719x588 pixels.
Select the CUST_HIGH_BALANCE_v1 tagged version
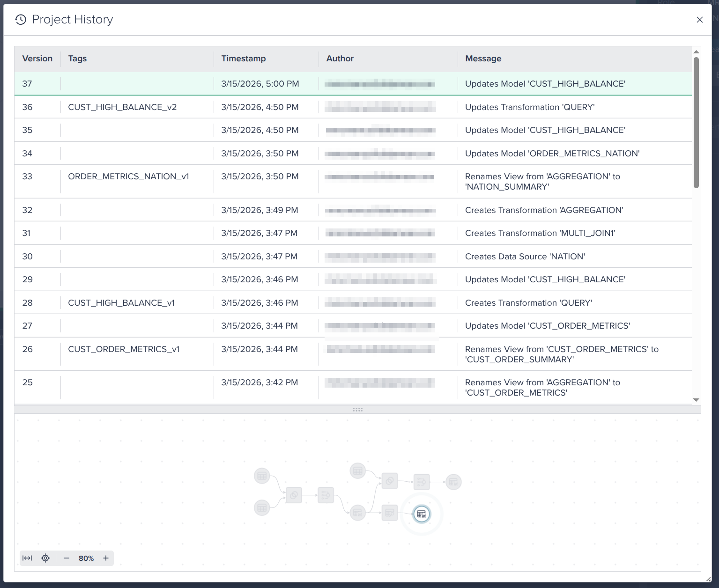click(x=121, y=302)
